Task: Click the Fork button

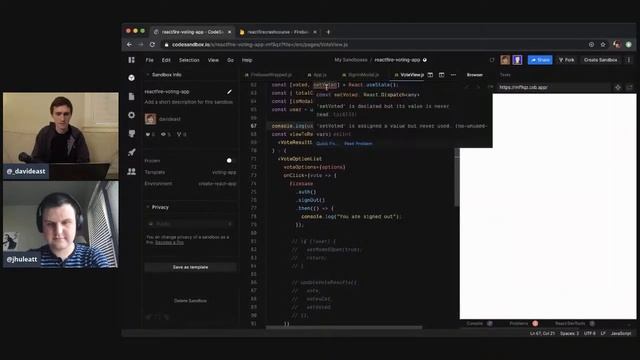Action: pyautogui.click(x=567, y=60)
